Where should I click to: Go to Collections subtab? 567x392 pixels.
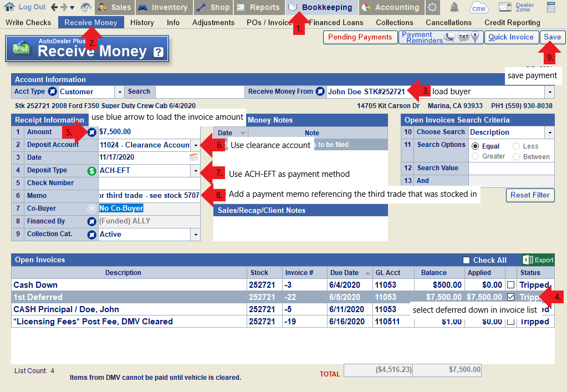[x=395, y=22]
